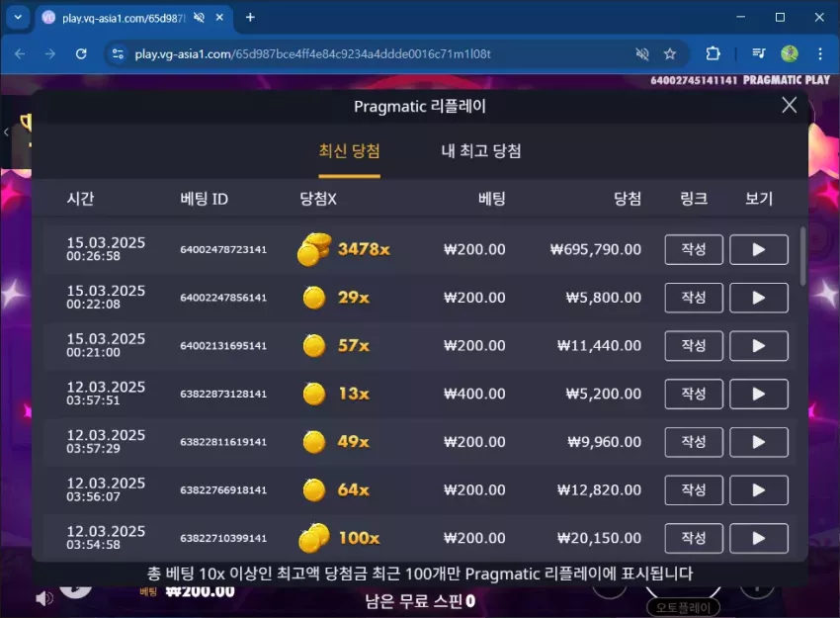Click the 베팅 ID column header
The height and width of the screenshot is (618, 840).
point(205,199)
